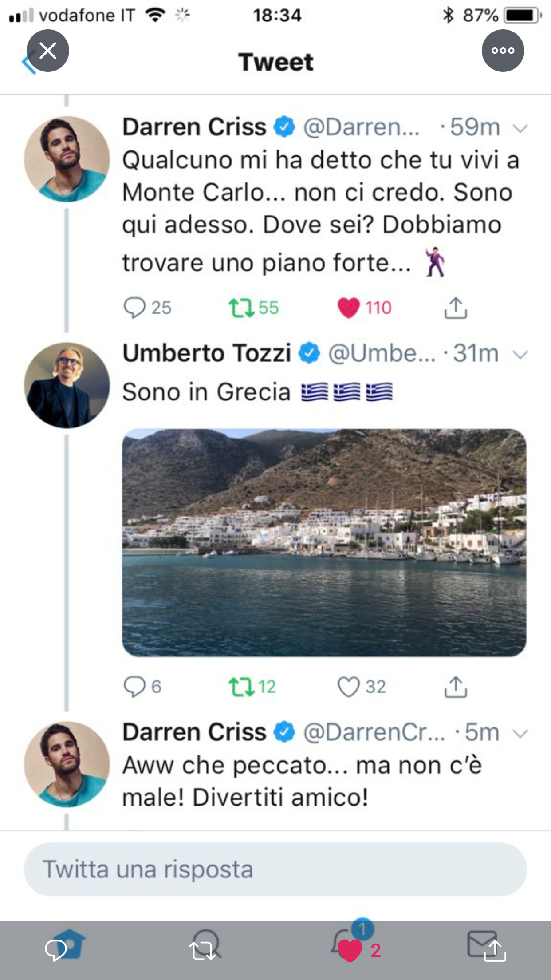Screen dimensions: 551x980
Task: Share Umberto Tozzi's Grecia tweet
Action: [x=456, y=687]
